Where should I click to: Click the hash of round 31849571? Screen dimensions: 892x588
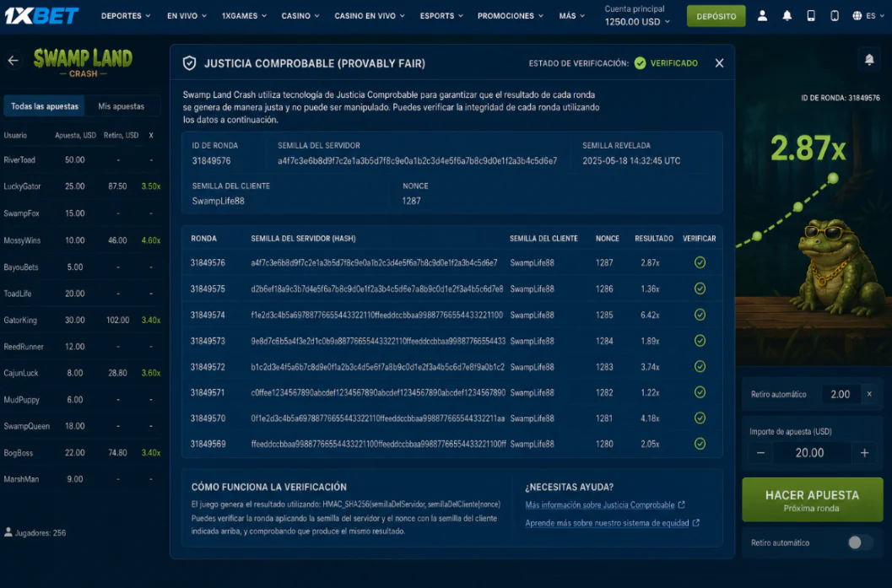pyautogui.click(x=378, y=392)
